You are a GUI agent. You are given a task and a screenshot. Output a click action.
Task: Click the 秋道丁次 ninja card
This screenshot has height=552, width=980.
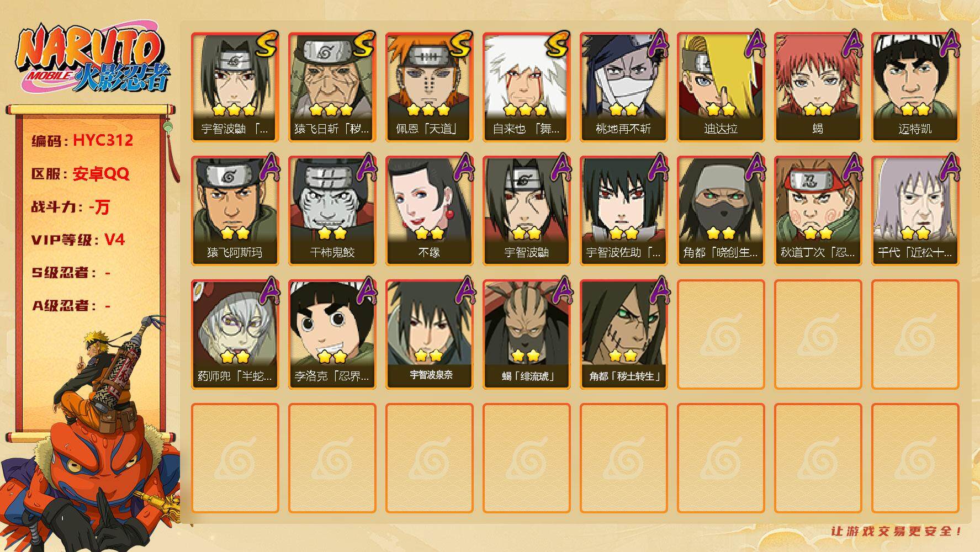(x=818, y=210)
